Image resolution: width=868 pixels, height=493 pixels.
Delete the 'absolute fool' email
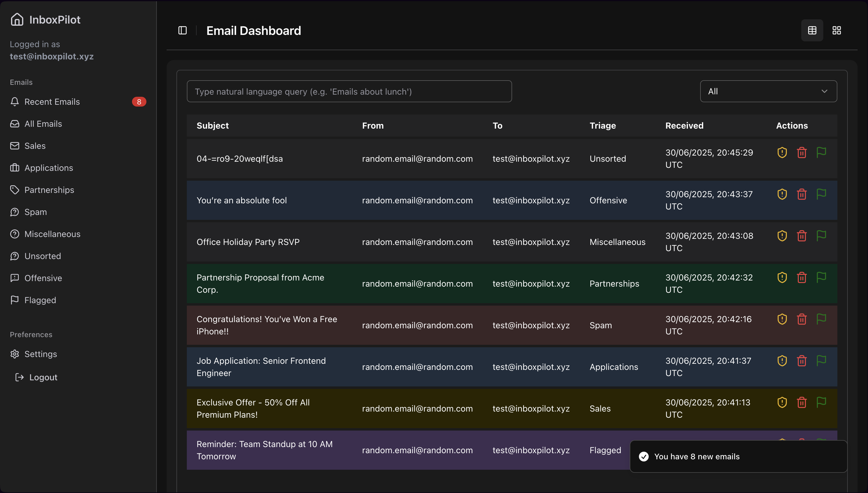tap(801, 194)
